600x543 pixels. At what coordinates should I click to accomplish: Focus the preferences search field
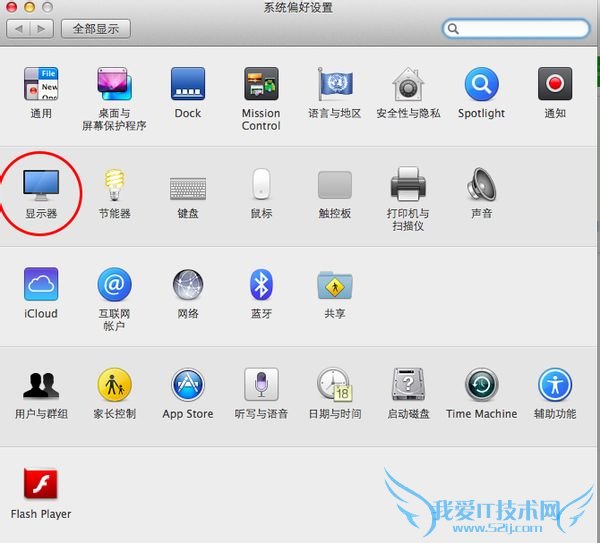click(516, 29)
